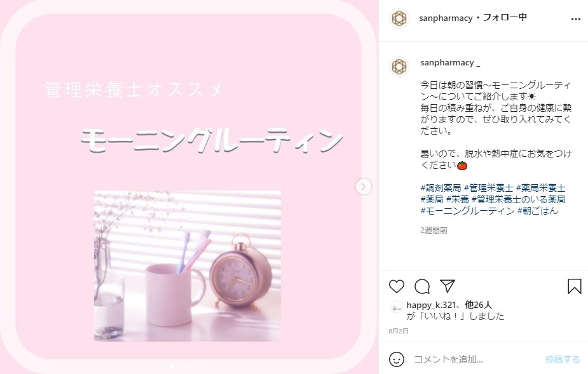Screen dimensions: 588x374
Task: Click sanpharmacy avatar in post header
Action: tap(399, 18)
